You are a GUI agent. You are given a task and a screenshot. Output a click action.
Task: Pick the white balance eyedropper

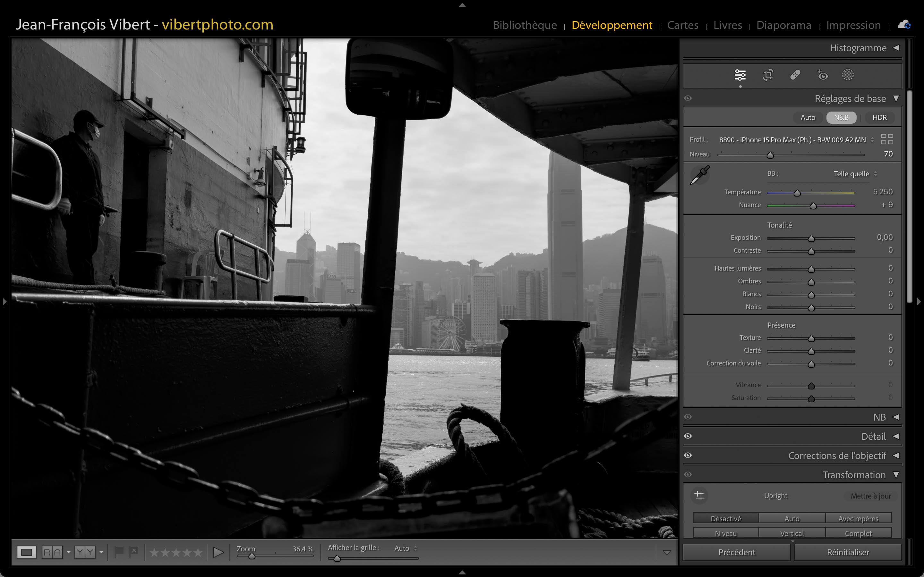click(x=699, y=175)
